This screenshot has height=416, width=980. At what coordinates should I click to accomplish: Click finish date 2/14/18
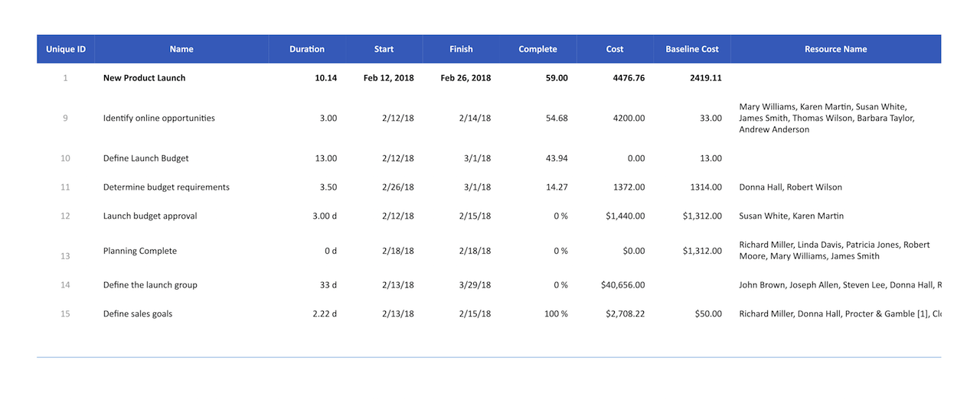pyautogui.click(x=475, y=119)
